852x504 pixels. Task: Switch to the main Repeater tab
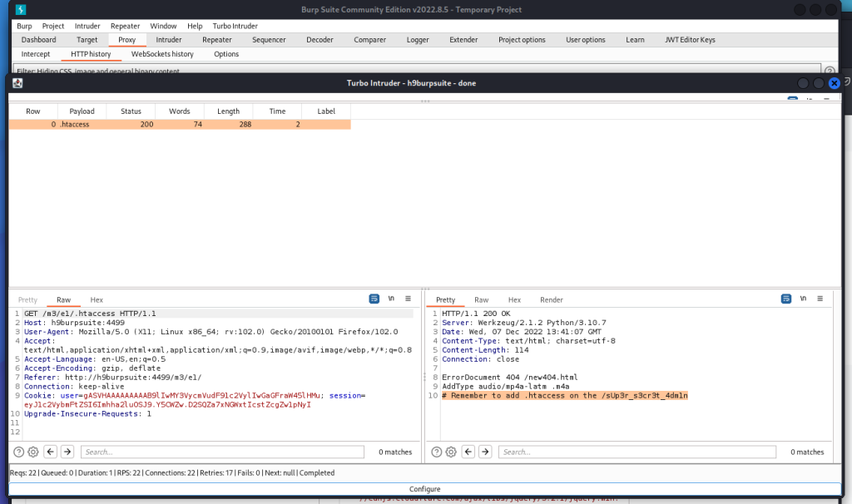point(217,40)
